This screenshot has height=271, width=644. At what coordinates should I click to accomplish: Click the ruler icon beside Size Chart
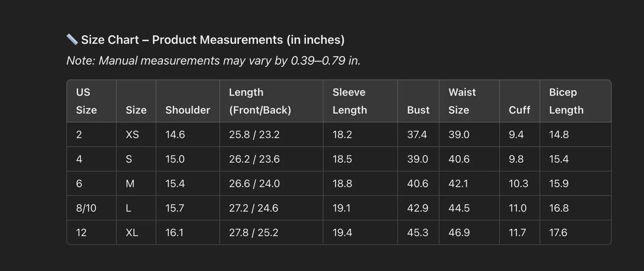pyautogui.click(x=72, y=40)
